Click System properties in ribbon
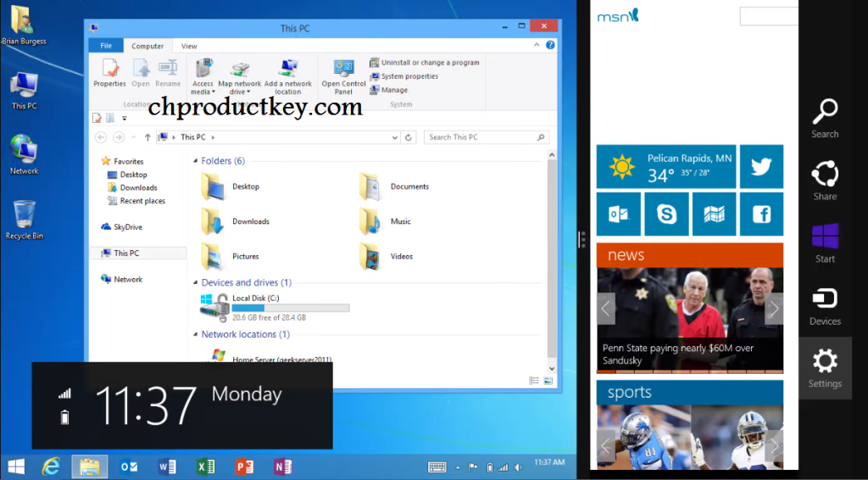Image resolution: width=868 pixels, height=480 pixels. [404, 76]
